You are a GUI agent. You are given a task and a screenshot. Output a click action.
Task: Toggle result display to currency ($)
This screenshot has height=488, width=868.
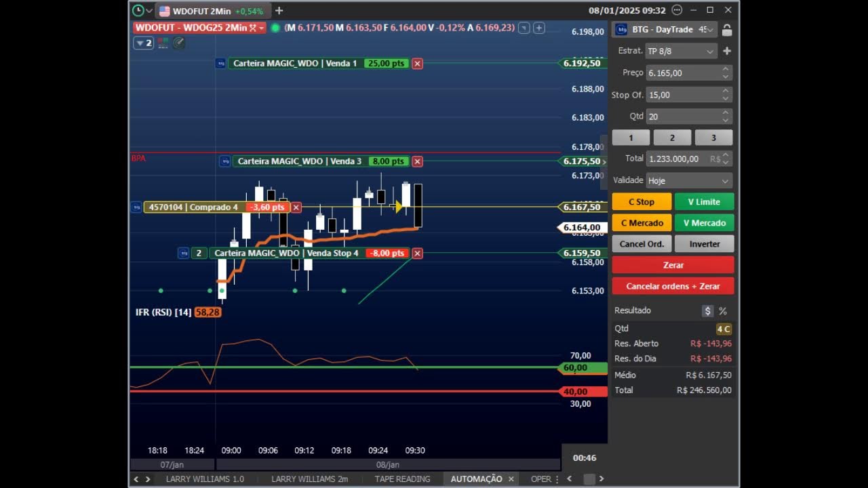coord(708,311)
